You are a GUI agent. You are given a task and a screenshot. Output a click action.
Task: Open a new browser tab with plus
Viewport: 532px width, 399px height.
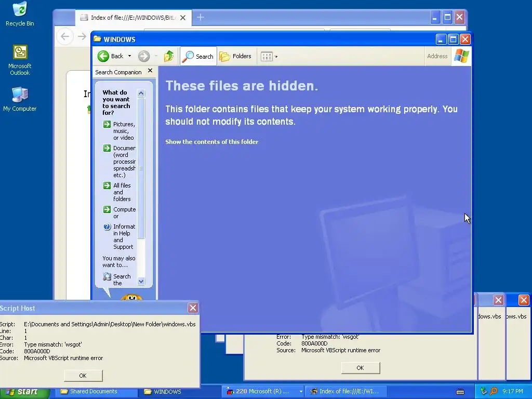point(201,17)
